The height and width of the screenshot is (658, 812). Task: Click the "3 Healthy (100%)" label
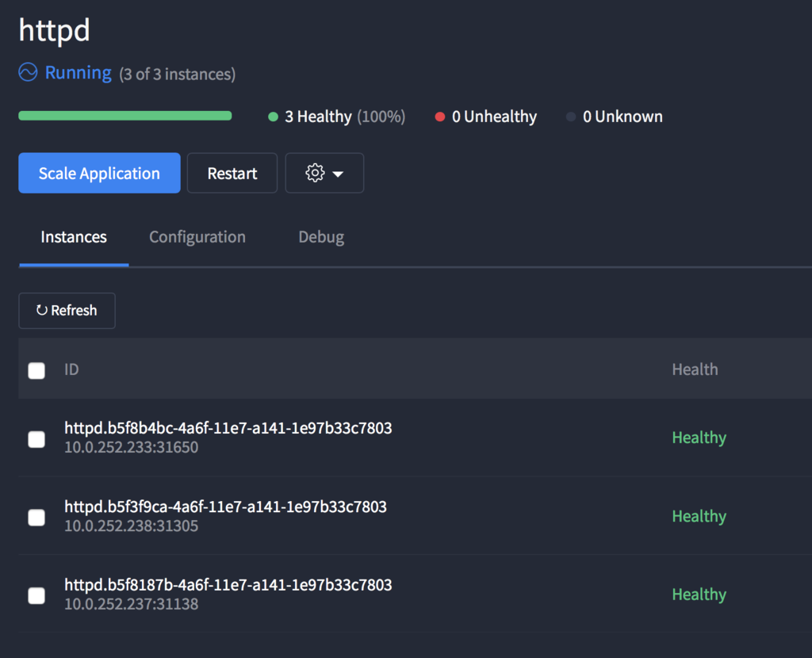click(x=345, y=117)
